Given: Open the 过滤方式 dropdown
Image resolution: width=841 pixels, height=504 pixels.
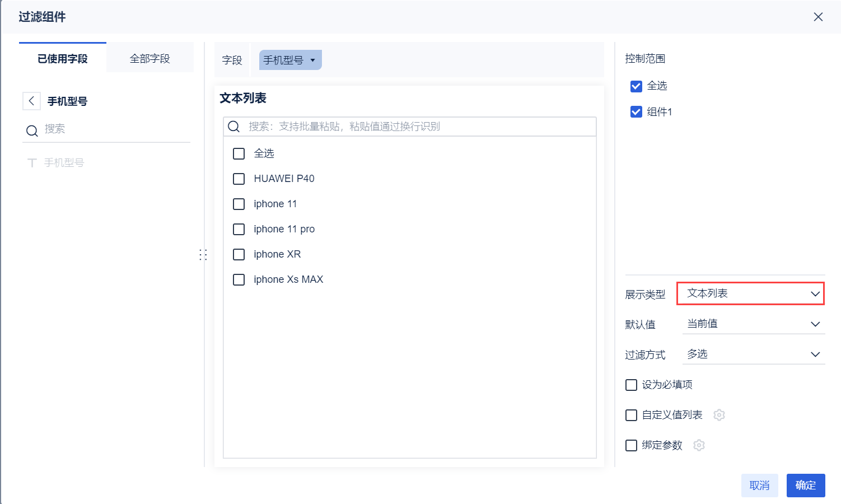Looking at the screenshot, I should (x=753, y=354).
